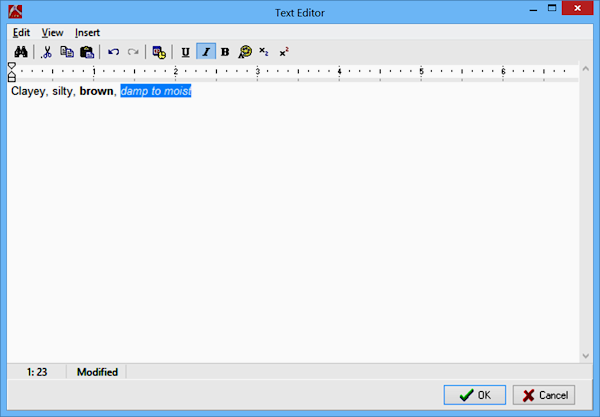Open the symbol/character picker icon

point(244,52)
